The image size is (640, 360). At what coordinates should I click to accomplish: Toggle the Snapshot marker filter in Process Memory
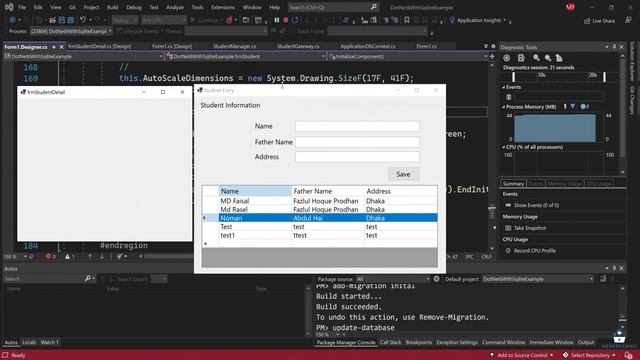coord(573,107)
